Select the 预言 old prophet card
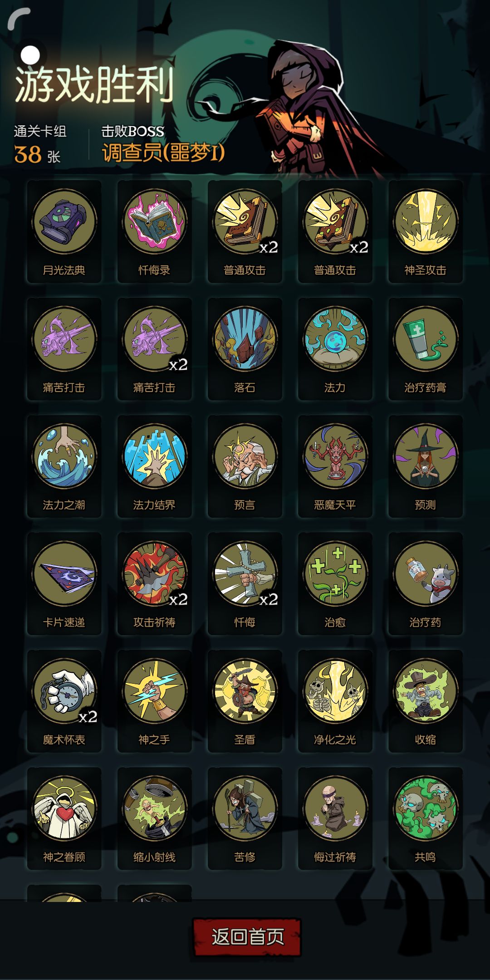 pyautogui.click(x=245, y=466)
